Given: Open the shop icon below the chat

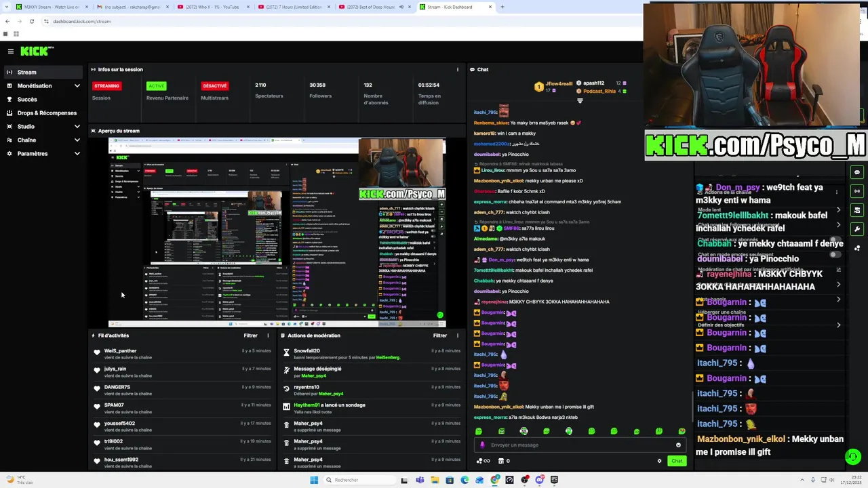Looking at the screenshot, I should click(501, 461).
